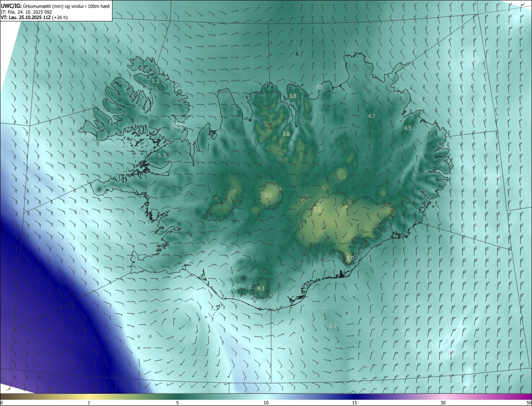Click the 5.2 precipitation value on the map

point(156,81)
